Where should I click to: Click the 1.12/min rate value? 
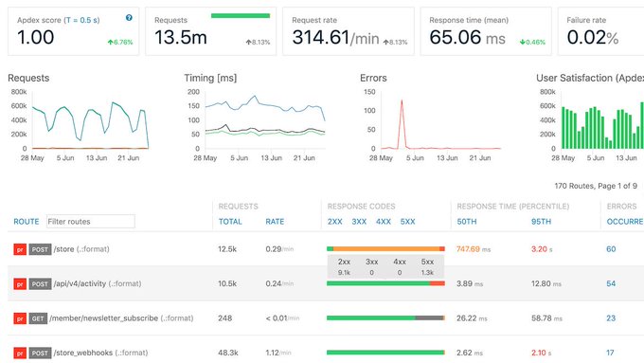tap(278, 353)
